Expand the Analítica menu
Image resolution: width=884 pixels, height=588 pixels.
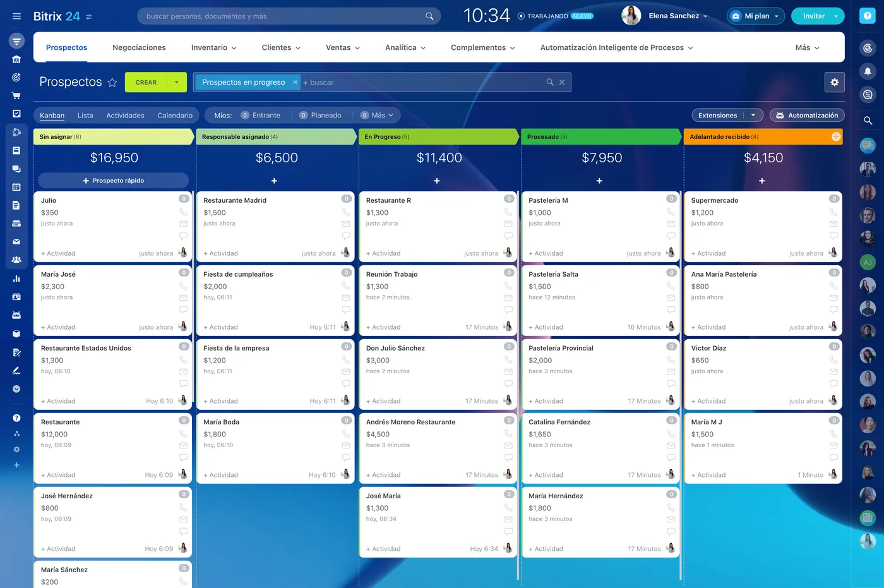[405, 47]
